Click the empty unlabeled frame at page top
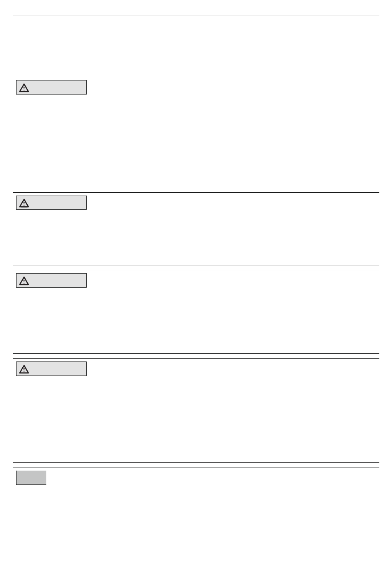Viewport: 392px width, 567px height. coord(196,44)
